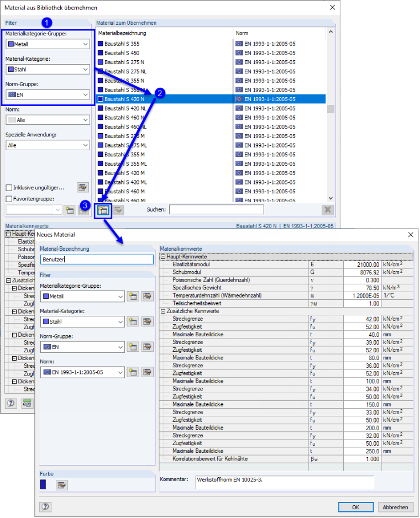The height and width of the screenshot is (518, 420).
Task: Click edit material icon next to Suchen
Action: 118,210
